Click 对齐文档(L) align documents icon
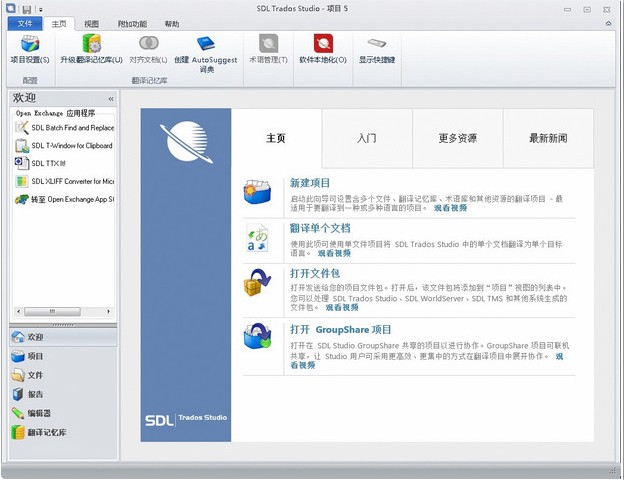 pyautogui.click(x=148, y=43)
